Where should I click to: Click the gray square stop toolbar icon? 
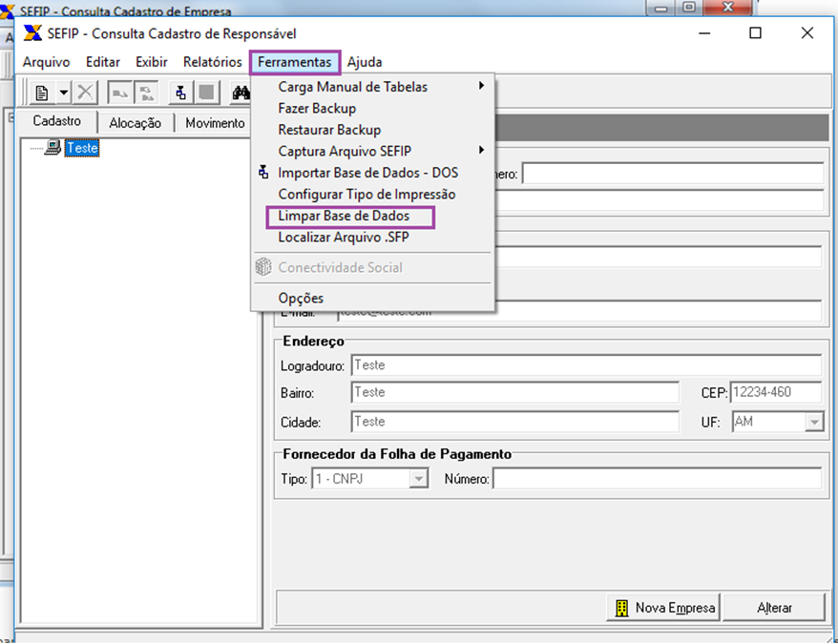(x=206, y=93)
